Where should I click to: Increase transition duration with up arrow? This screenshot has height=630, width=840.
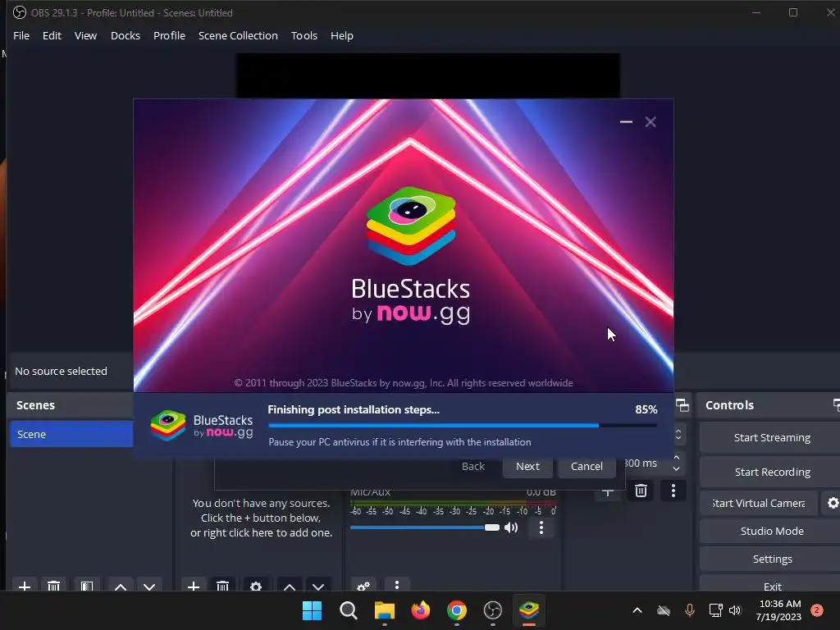pyautogui.click(x=677, y=458)
